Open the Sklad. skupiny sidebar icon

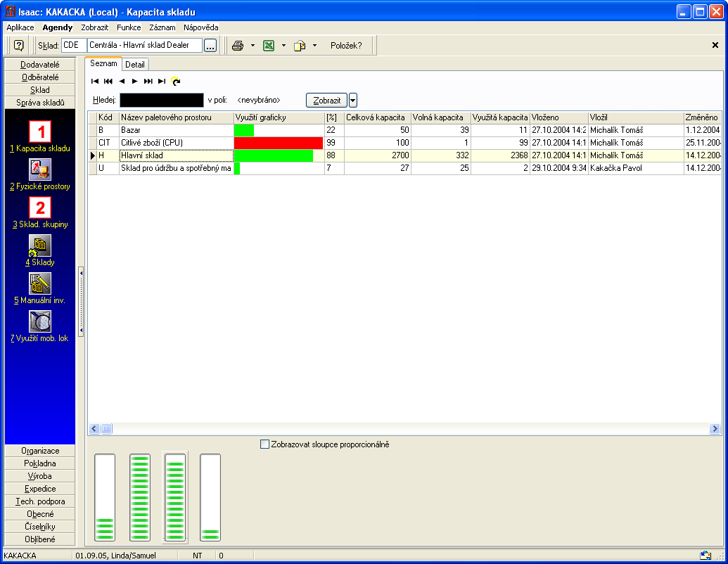pyautogui.click(x=40, y=207)
